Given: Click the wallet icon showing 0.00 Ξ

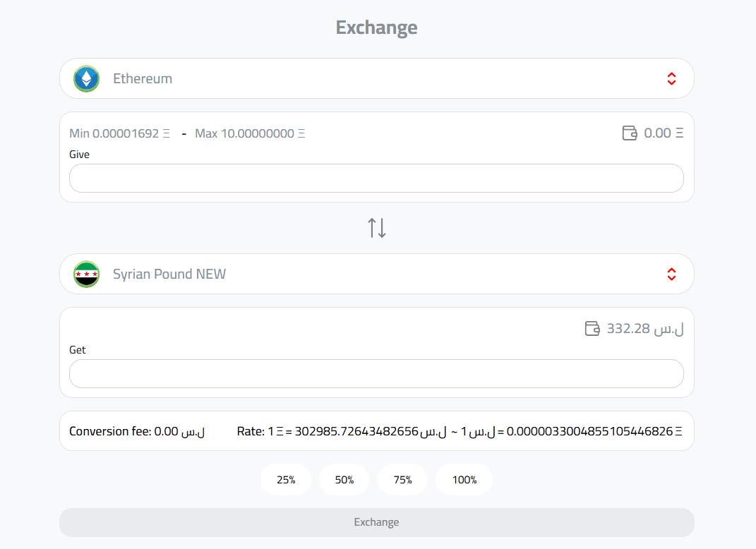Looking at the screenshot, I should (x=628, y=132).
